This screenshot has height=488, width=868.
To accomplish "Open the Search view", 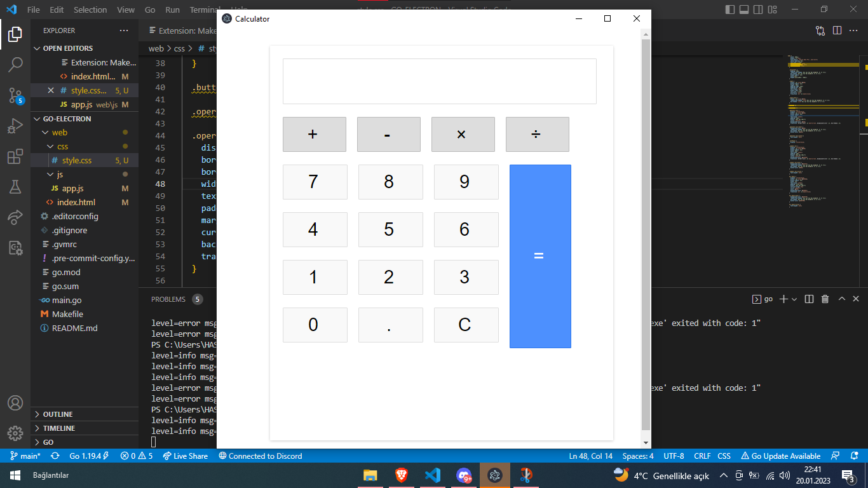I will coord(15,64).
